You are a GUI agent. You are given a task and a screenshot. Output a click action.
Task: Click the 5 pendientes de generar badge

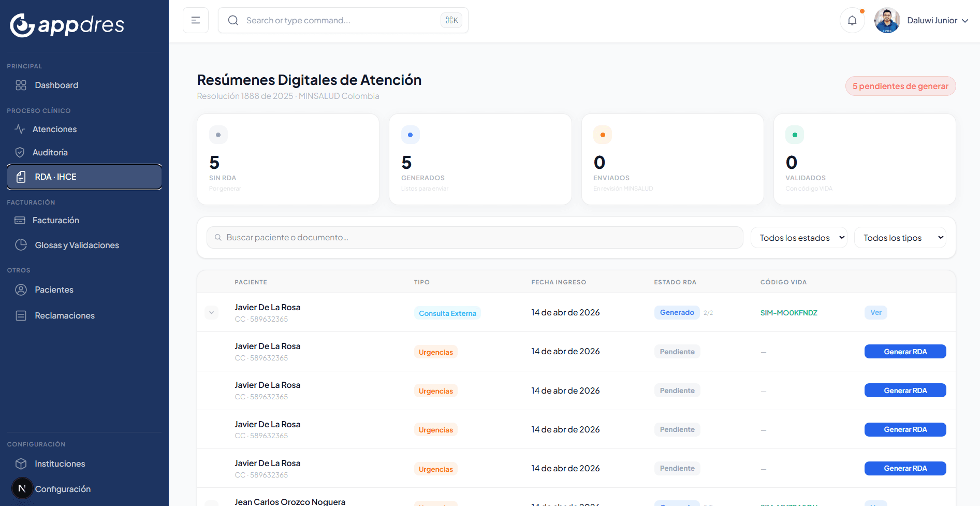point(900,86)
